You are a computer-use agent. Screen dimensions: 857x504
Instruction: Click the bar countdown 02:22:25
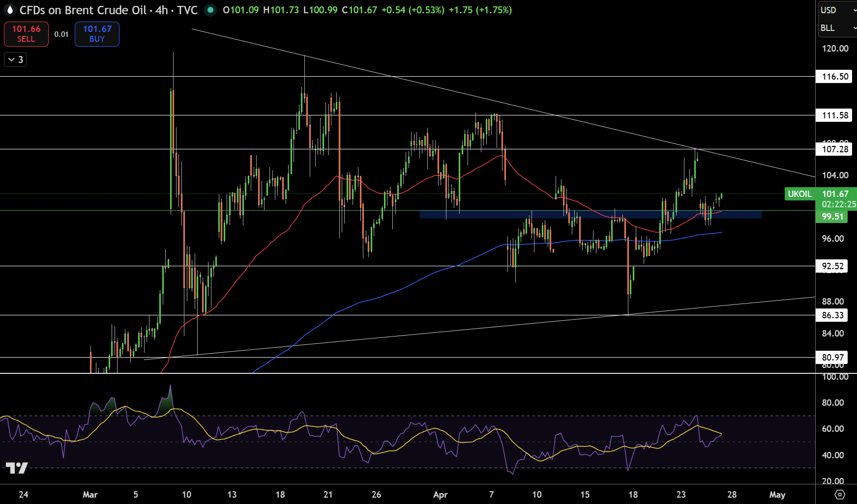click(839, 204)
